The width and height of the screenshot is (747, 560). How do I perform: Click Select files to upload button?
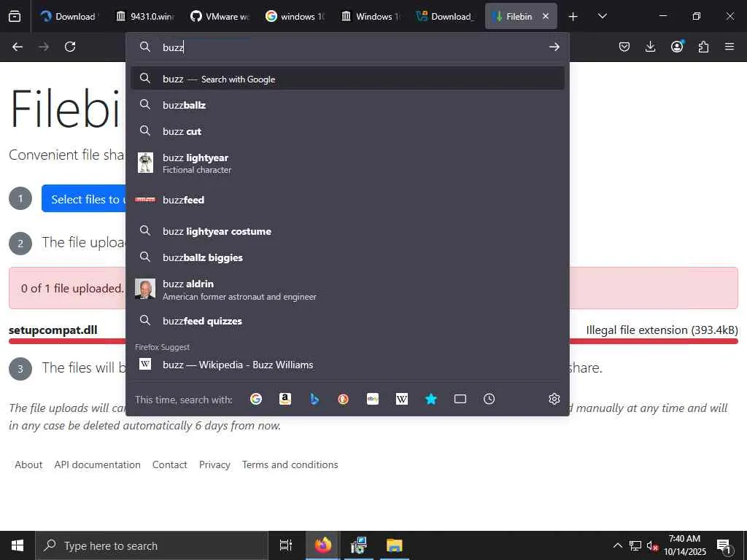[84, 199]
